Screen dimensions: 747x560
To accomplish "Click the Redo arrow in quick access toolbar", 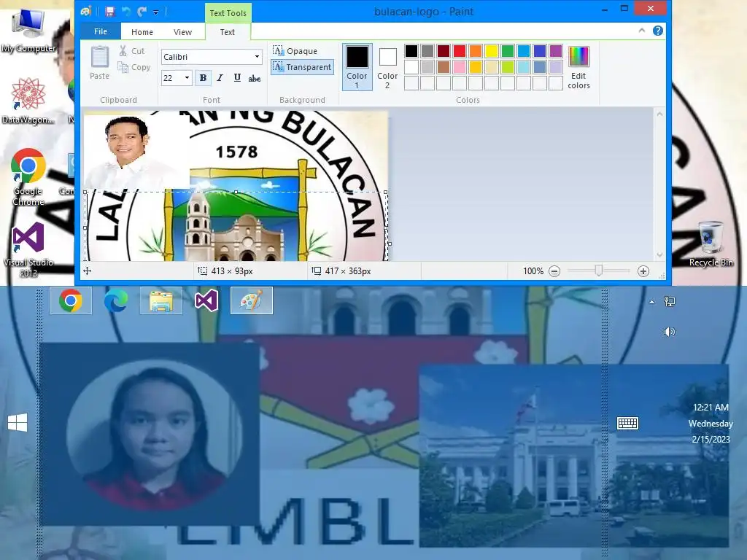I will (x=142, y=11).
